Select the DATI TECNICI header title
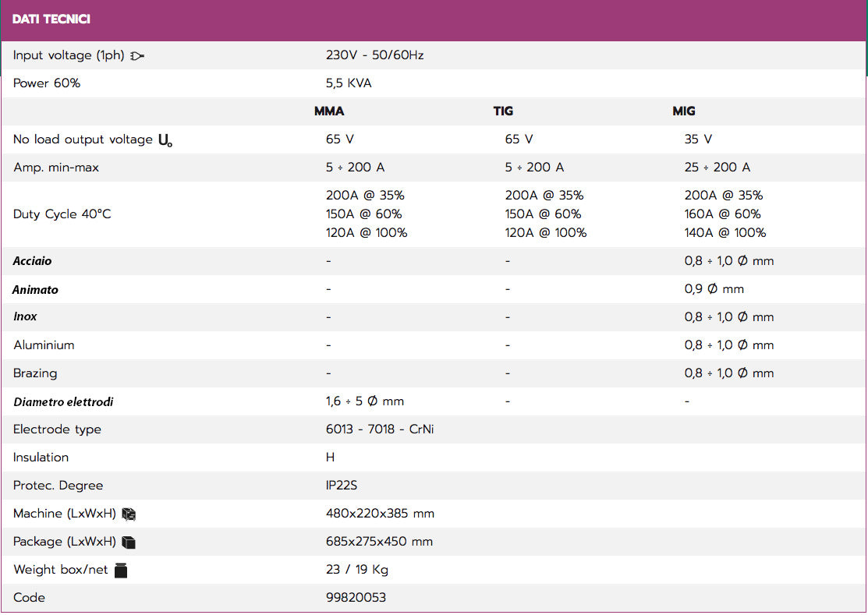Image resolution: width=868 pixels, height=615 pixels. tap(51, 19)
